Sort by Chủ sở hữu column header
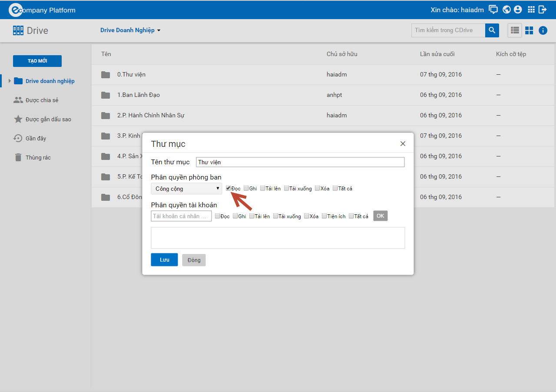 [342, 54]
